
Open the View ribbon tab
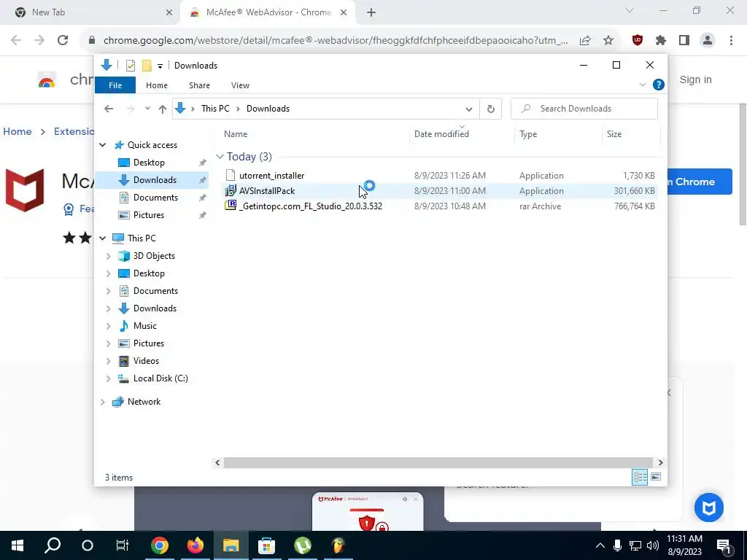[240, 85]
